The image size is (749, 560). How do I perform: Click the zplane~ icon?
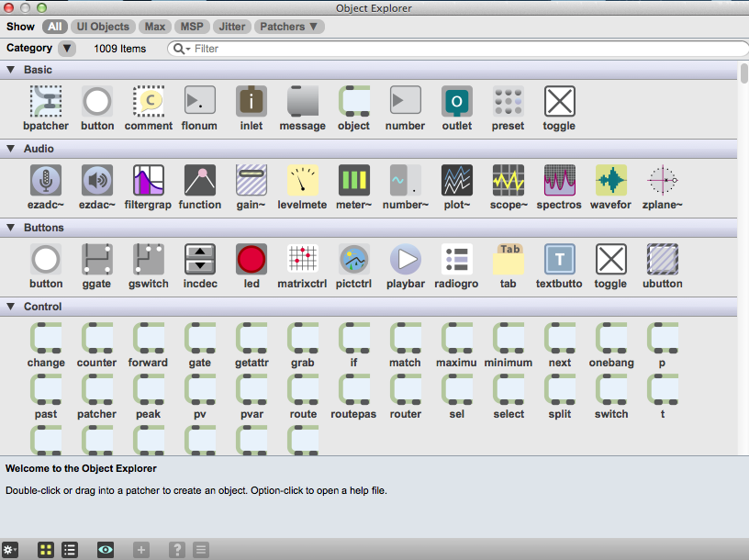pos(663,180)
